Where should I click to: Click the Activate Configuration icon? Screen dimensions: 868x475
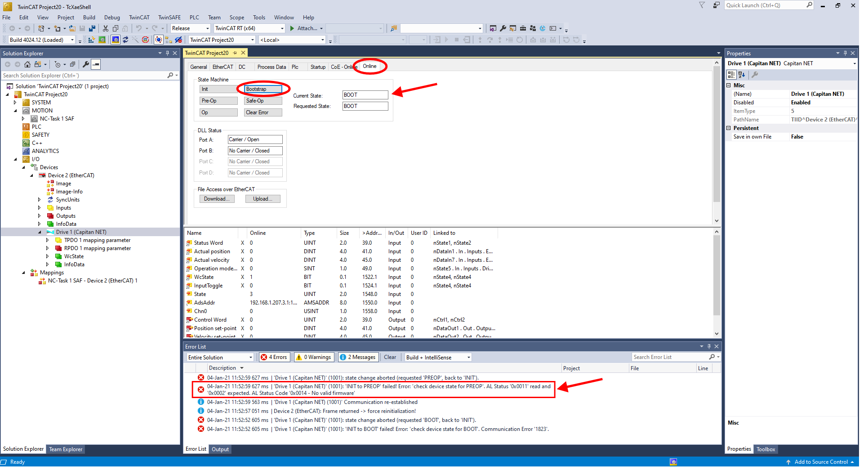(x=91, y=40)
